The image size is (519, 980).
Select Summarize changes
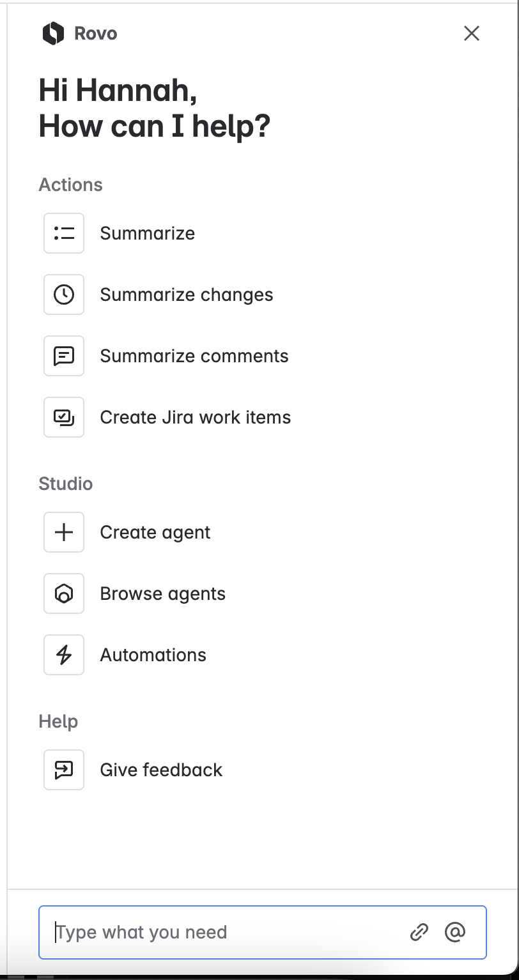(186, 295)
